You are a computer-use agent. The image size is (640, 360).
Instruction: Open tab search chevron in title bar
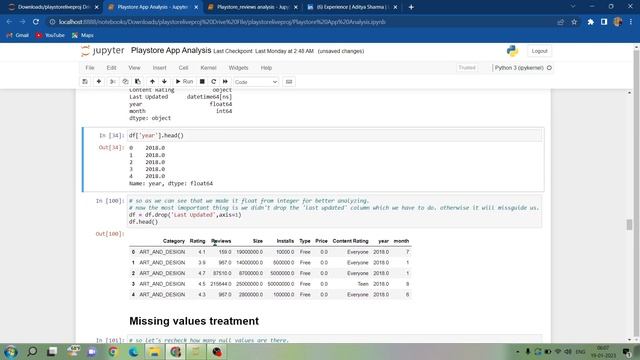[573, 7]
